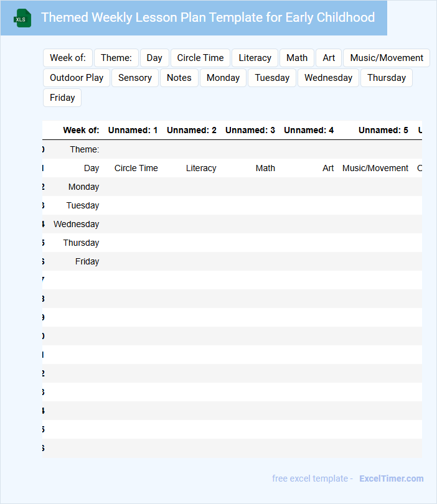Open the 'Outdoor Play' tag

tap(77, 78)
